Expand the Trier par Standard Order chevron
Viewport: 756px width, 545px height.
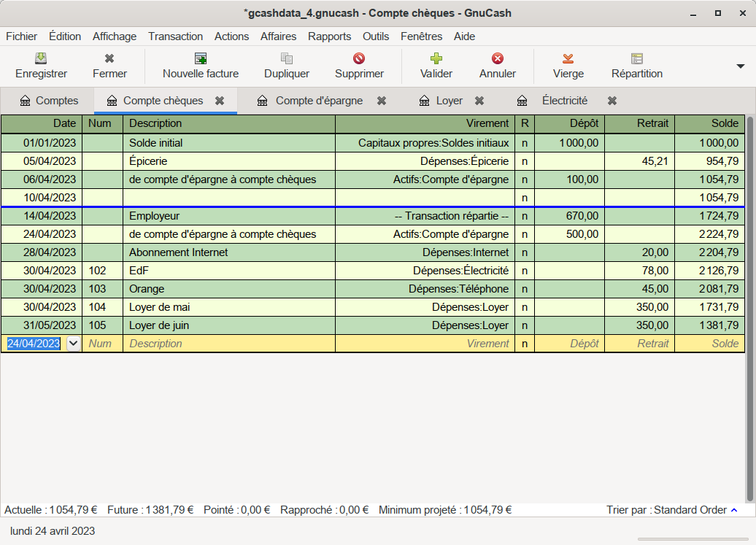tap(734, 510)
